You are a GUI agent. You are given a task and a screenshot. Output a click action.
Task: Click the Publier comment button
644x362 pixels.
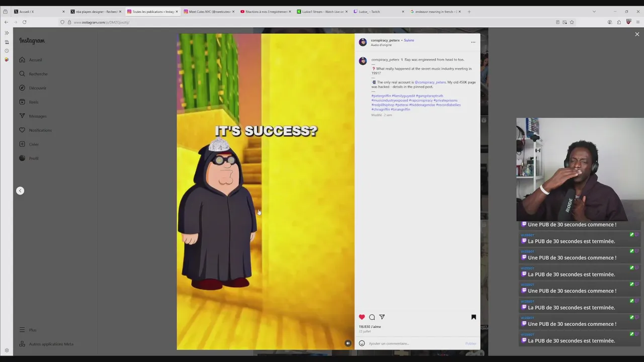470,343
